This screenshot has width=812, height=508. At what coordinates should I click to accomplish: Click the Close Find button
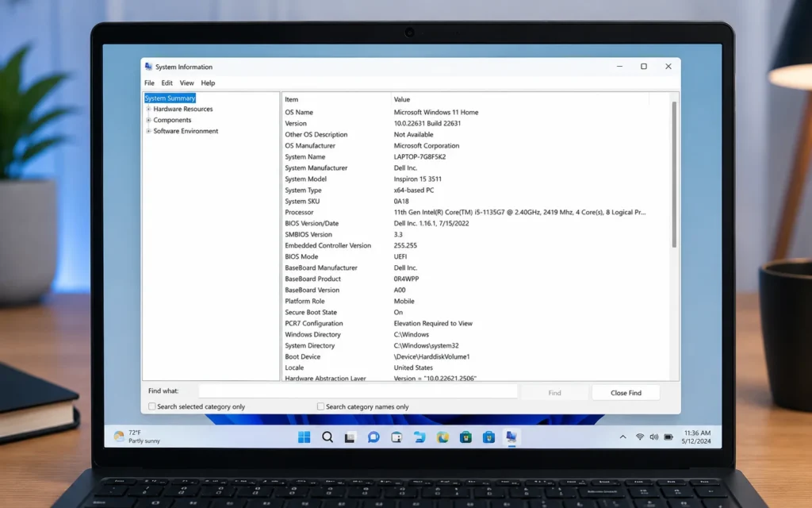(626, 392)
